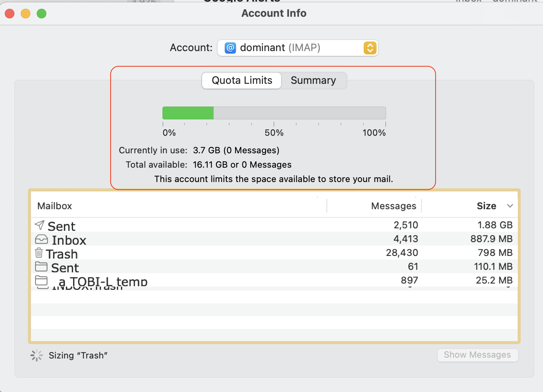
Task: Click the Inbox tray icon
Action: point(42,240)
